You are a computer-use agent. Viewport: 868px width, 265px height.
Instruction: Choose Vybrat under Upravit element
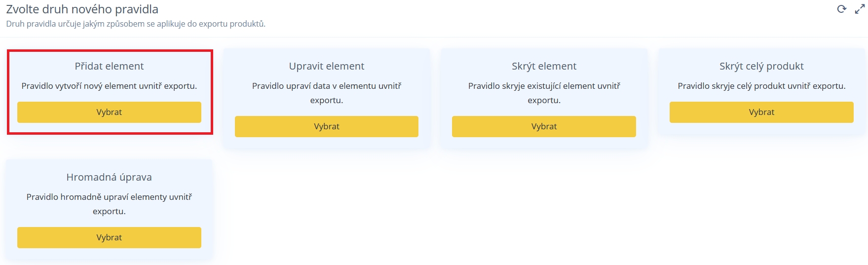coord(327,126)
